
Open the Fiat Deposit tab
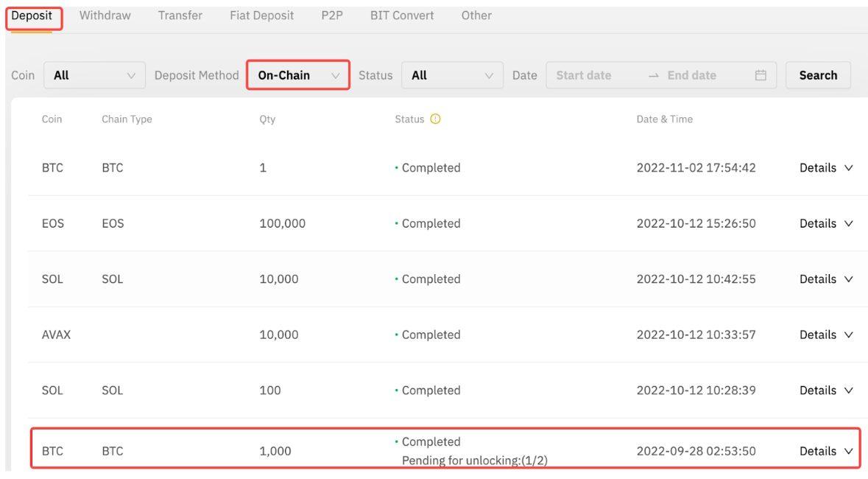(x=261, y=15)
